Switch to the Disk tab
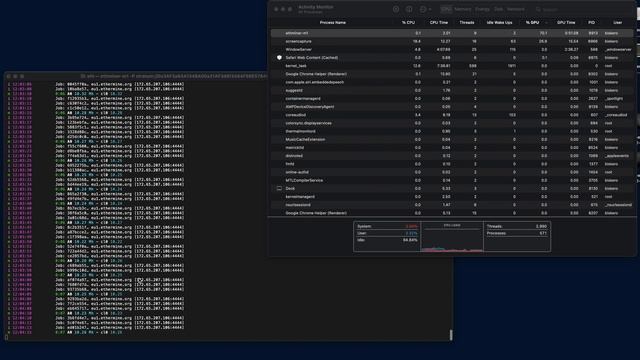 click(499, 9)
